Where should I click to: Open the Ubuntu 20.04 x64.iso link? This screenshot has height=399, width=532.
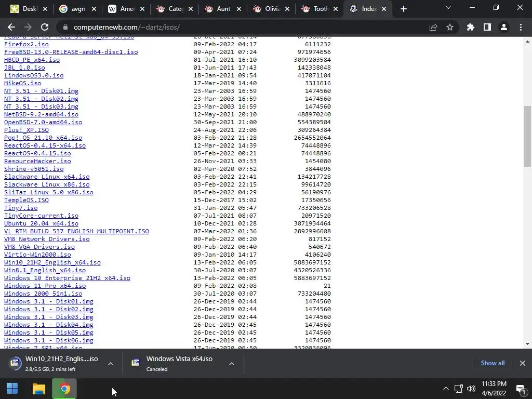(41, 223)
